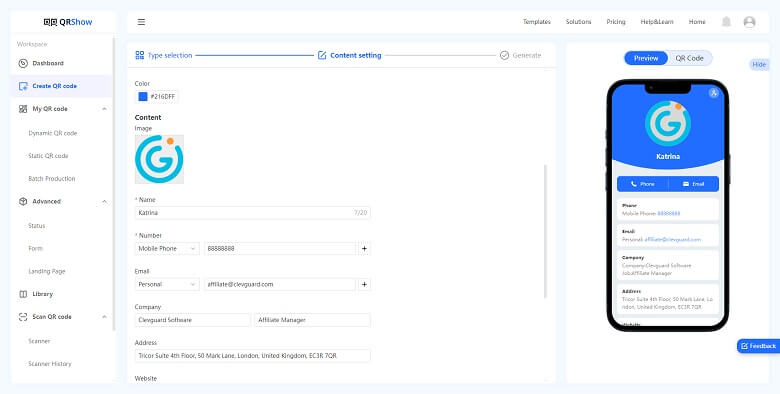Hide the preview panel
Image resolution: width=780 pixels, height=394 pixels.
(759, 64)
